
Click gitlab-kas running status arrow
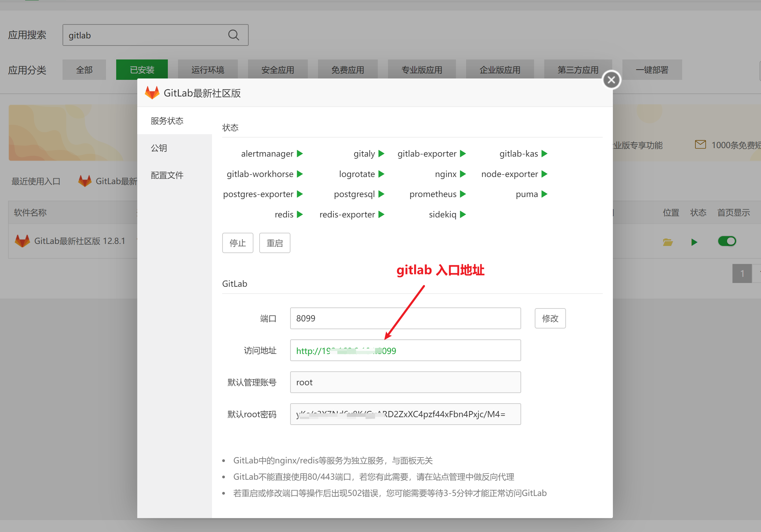tap(544, 154)
